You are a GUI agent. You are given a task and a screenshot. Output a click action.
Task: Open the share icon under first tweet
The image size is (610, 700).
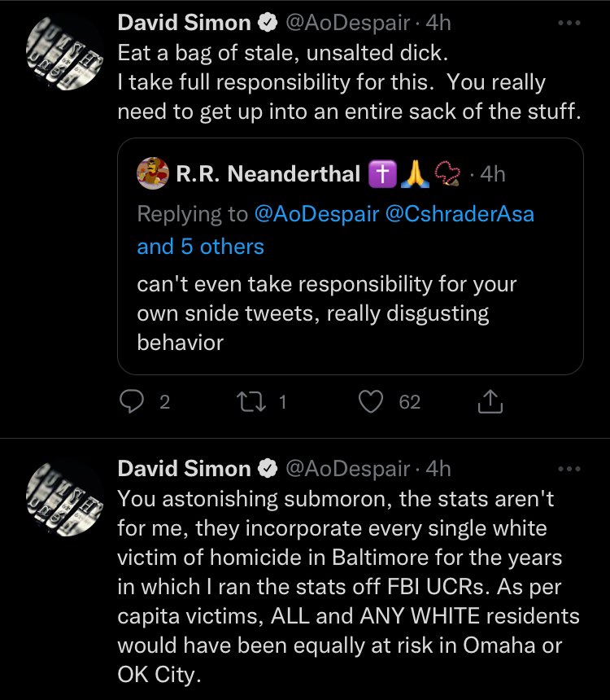490,401
